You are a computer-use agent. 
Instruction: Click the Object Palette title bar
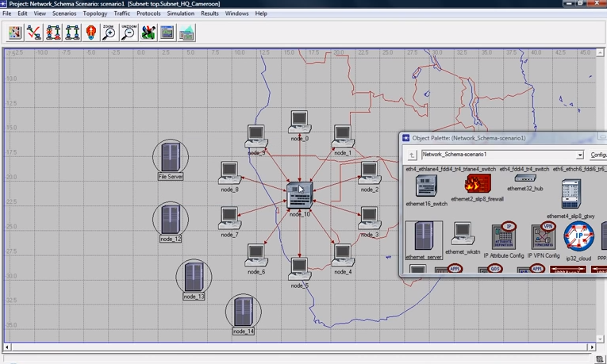(503, 138)
